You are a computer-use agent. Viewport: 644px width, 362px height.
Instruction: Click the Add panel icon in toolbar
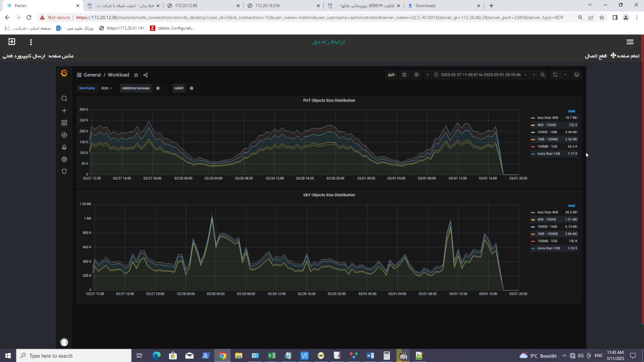point(391,75)
